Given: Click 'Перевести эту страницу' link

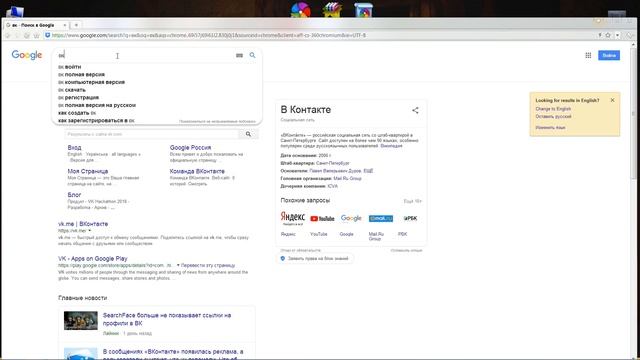Looking at the screenshot, I should tap(208, 265).
